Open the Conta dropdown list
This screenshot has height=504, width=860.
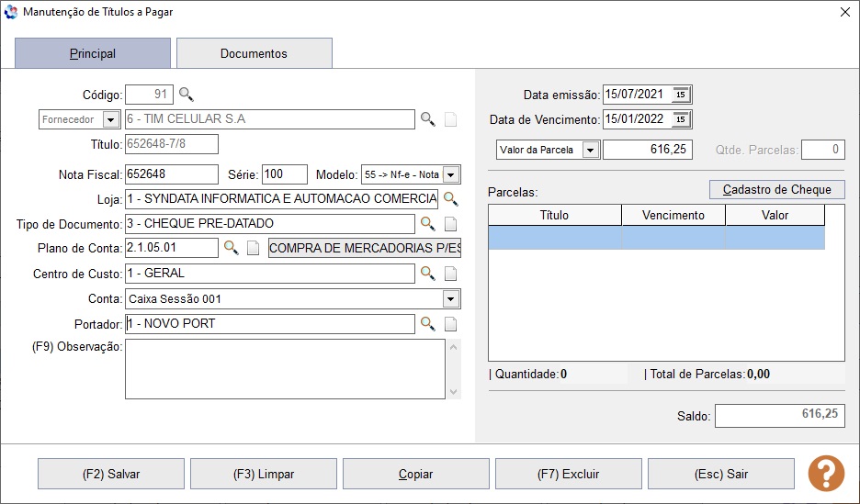click(x=451, y=299)
